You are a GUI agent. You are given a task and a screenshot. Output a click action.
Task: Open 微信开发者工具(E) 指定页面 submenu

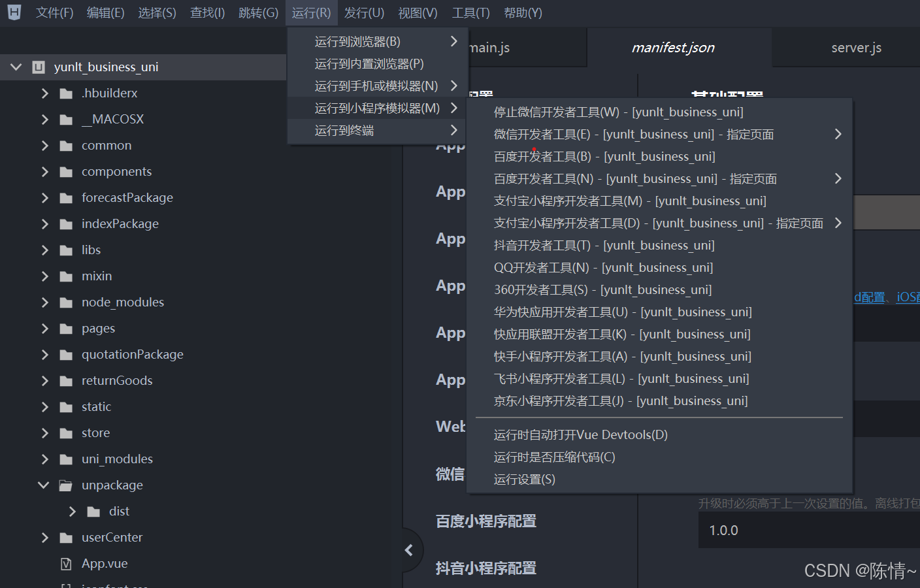pyautogui.click(x=660, y=135)
